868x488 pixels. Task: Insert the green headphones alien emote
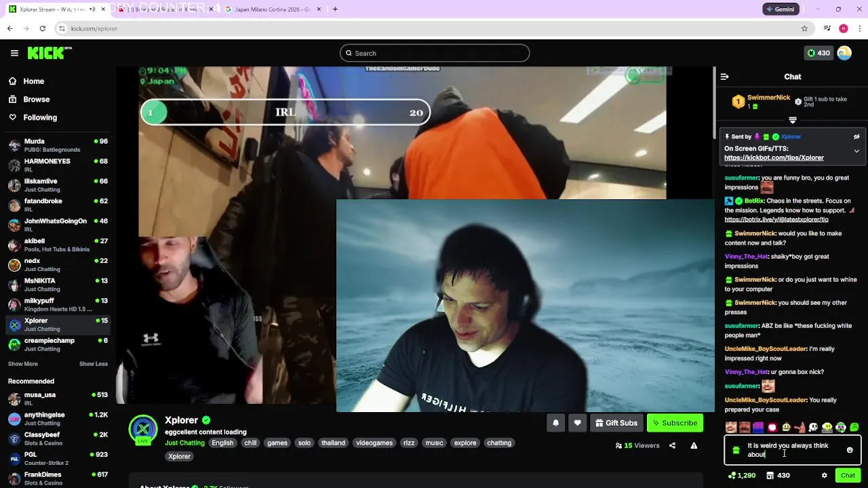[841, 428]
